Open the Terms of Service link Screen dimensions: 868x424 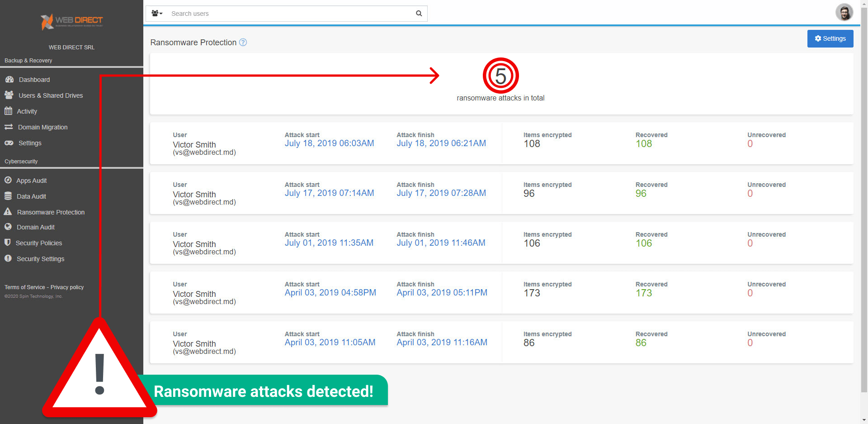24,287
